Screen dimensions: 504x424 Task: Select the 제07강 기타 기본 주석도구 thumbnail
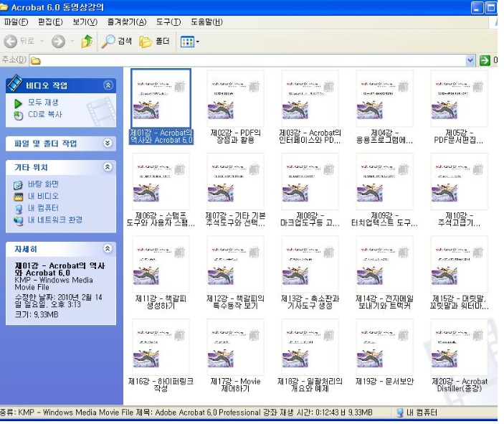pos(235,182)
